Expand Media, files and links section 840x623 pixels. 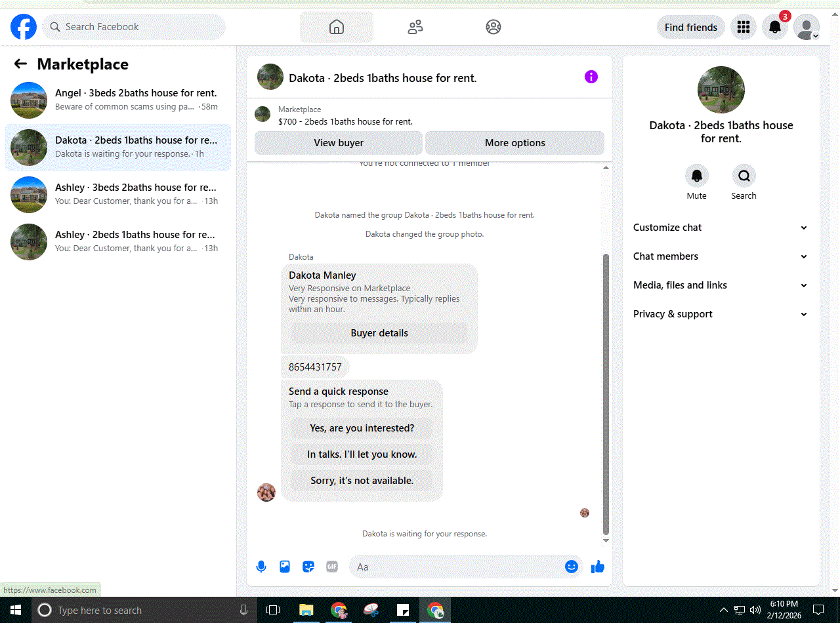point(721,285)
